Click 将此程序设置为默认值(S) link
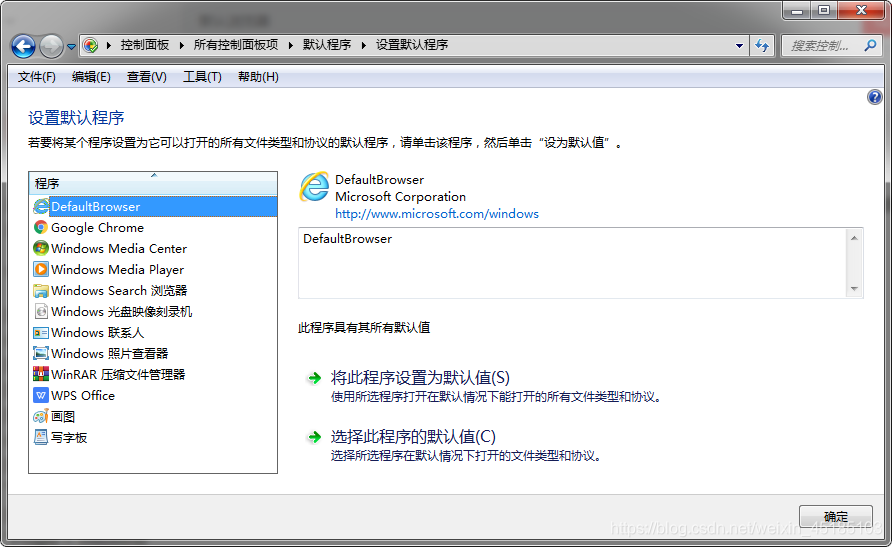Screen dimensions: 892x547 (x=420, y=378)
